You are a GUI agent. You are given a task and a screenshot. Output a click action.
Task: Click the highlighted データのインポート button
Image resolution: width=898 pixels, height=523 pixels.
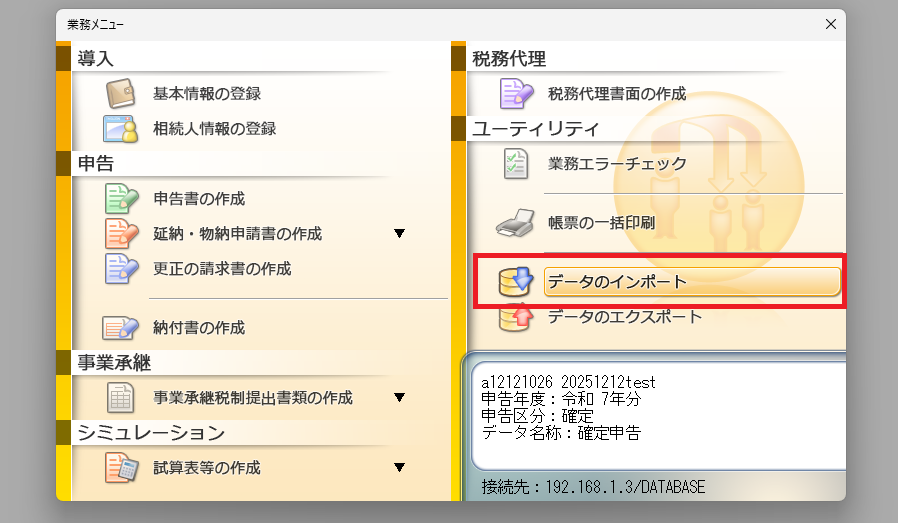(692, 281)
